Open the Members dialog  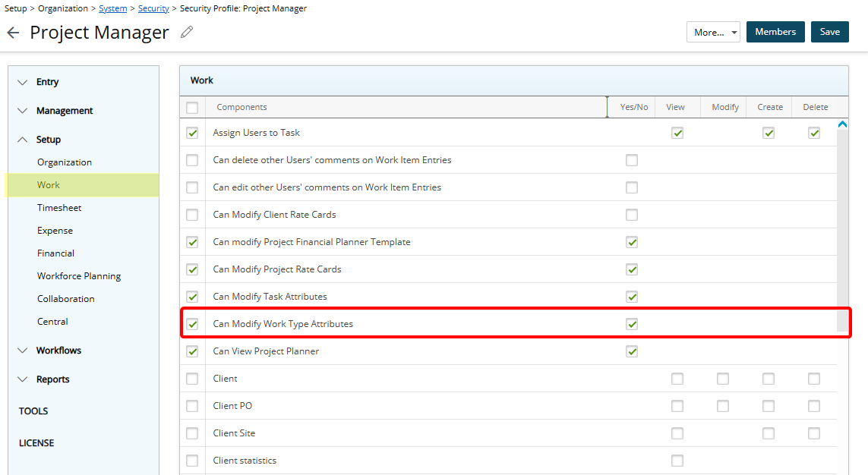(775, 32)
